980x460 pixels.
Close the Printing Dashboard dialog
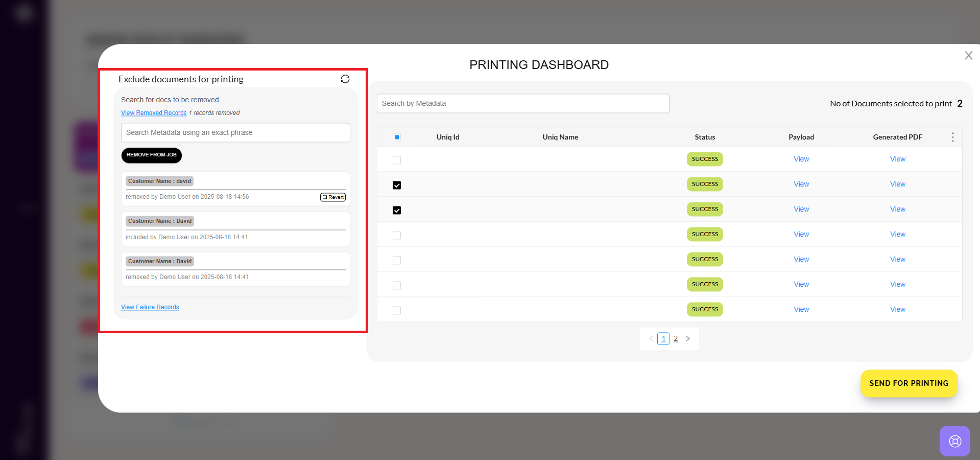point(968,56)
